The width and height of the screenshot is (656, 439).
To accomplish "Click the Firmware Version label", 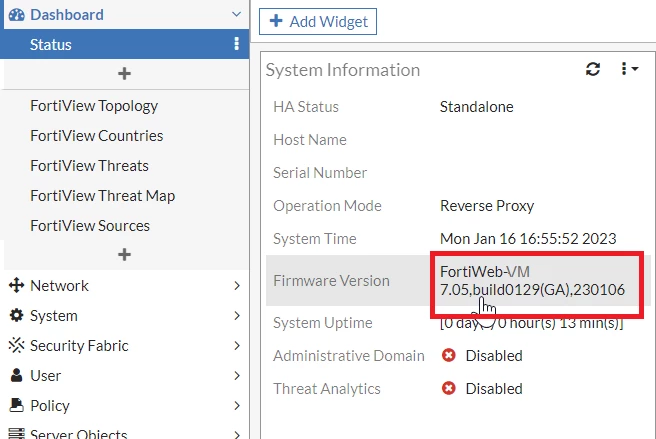I will coord(331,280).
